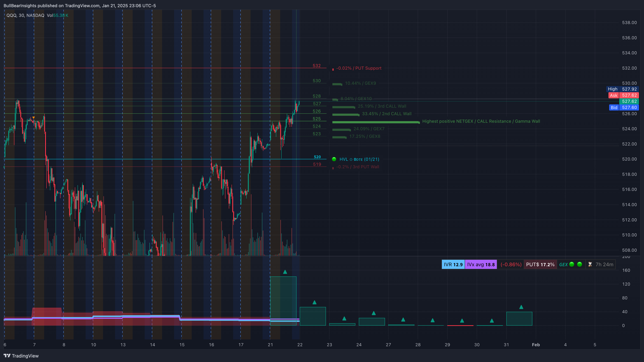Click the first green dot after GEX
This screenshot has width=644, height=362.
click(x=572, y=264)
